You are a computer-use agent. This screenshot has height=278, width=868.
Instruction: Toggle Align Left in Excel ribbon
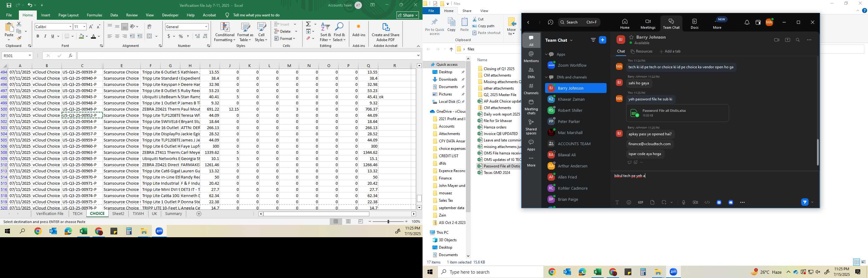pos(110,36)
